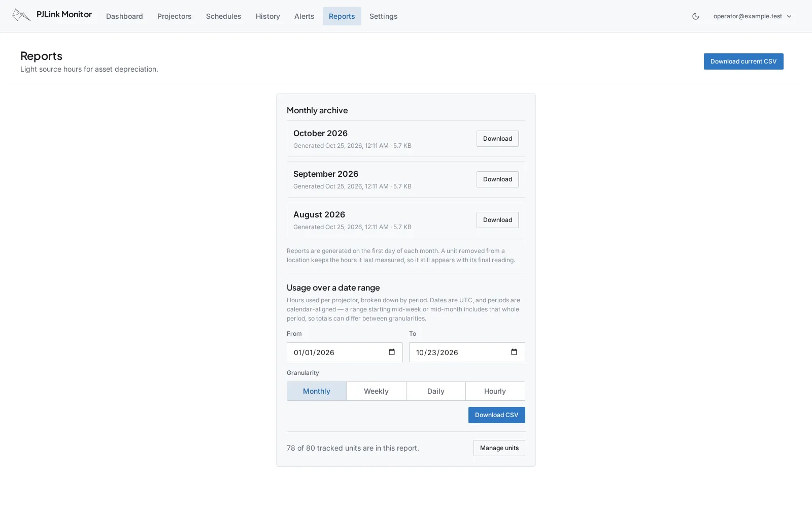This screenshot has width=812, height=508.
Task: Click the To date input 10/23/2026
Action: [x=467, y=352]
